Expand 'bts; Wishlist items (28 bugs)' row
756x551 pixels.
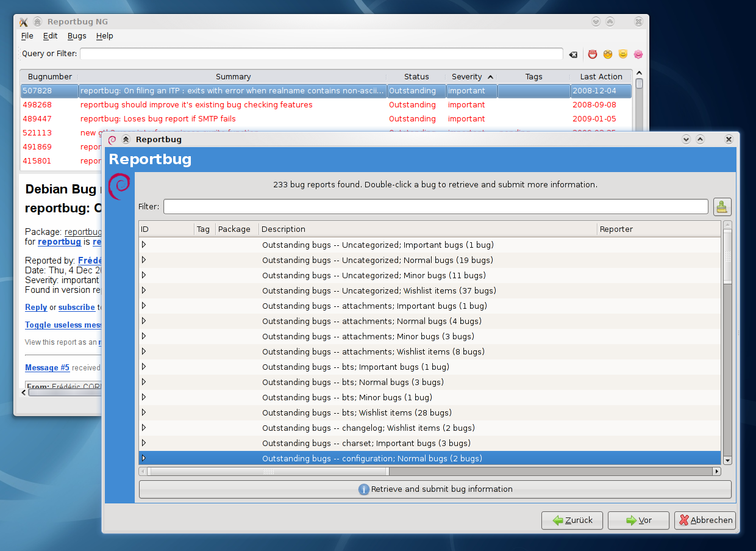coord(144,412)
